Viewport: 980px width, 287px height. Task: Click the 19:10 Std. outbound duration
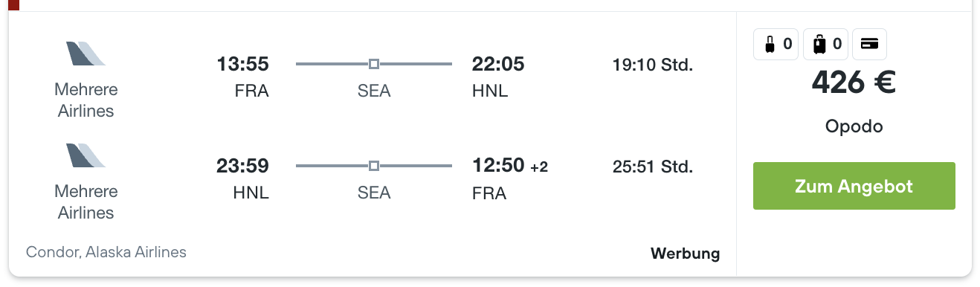pos(653,65)
